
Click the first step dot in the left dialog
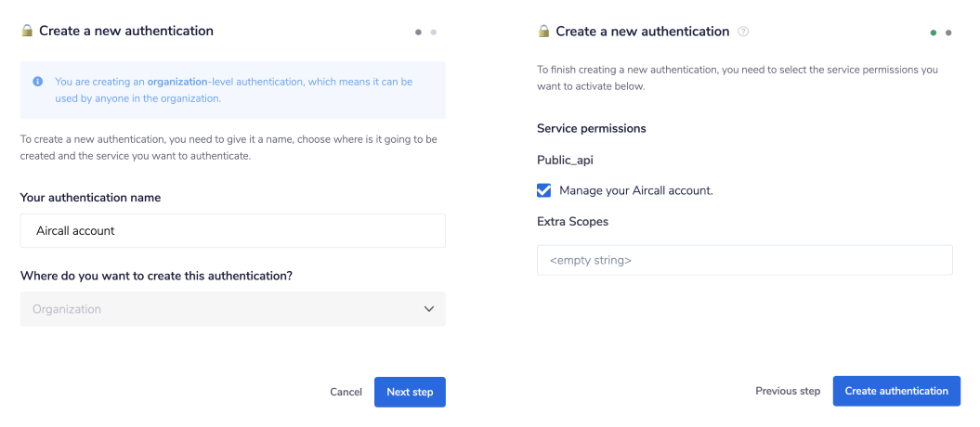(418, 32)
